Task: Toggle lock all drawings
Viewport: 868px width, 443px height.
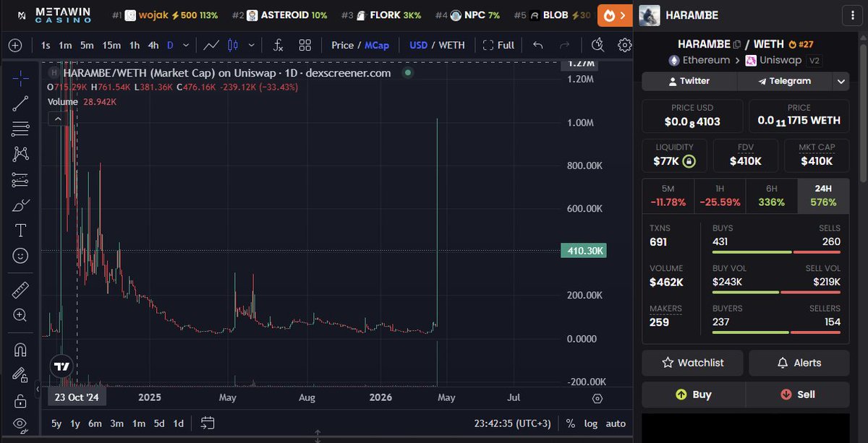Action: click(20, 400)
